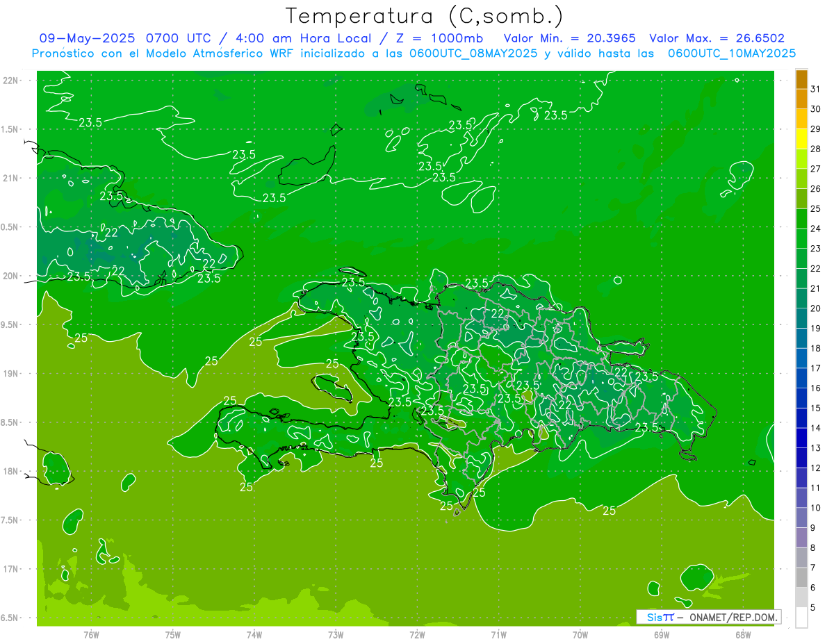Click the '72W' longitude axis label

(417, 635)
